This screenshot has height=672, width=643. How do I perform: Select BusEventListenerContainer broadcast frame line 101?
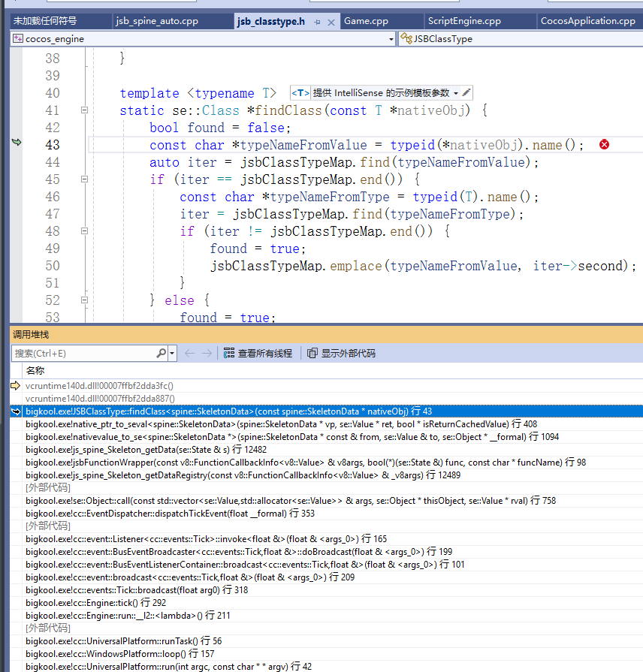(333, 565)
